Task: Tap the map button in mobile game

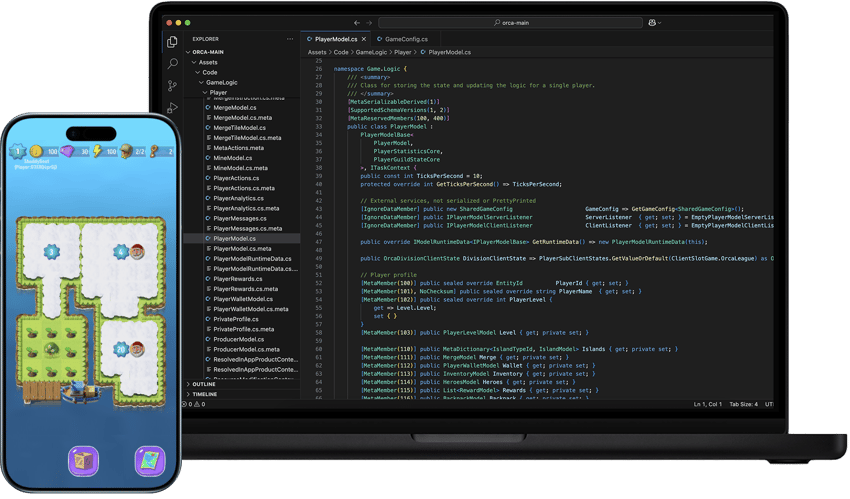Action: (149, 461)
